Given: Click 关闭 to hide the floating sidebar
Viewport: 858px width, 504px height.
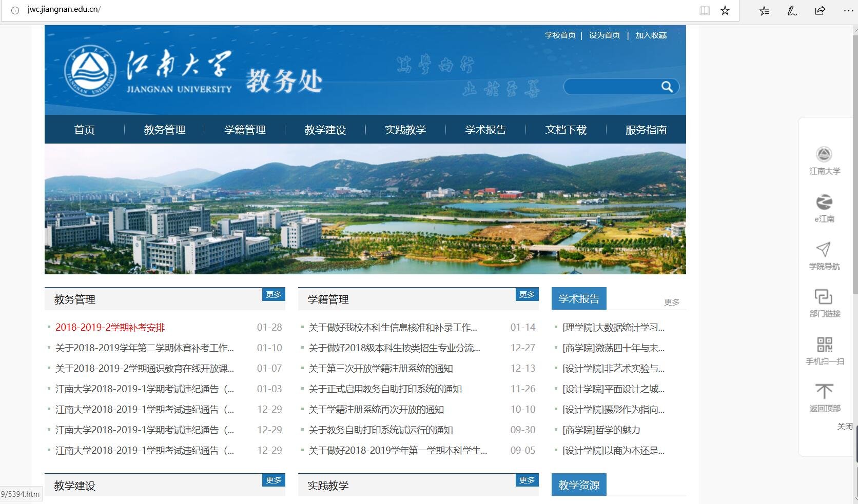Looking at the screenshot, I should [844, 426].
